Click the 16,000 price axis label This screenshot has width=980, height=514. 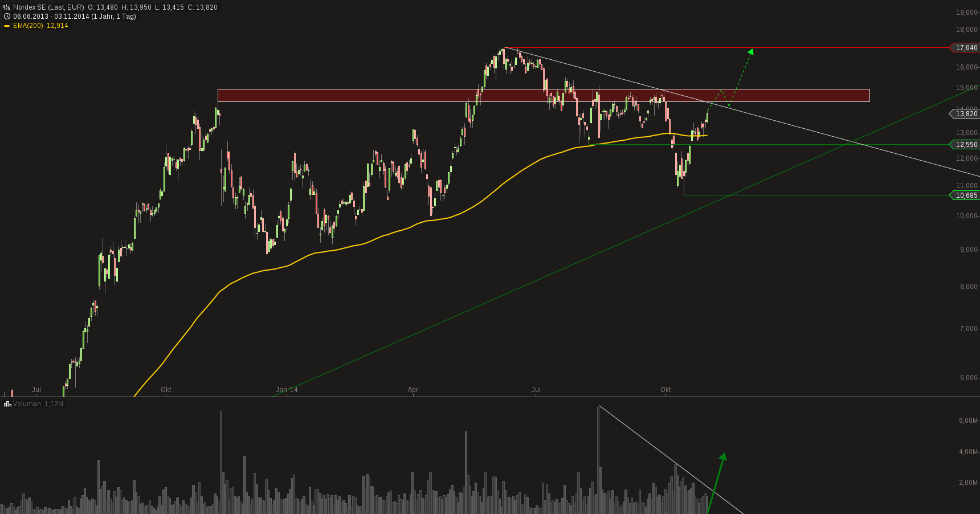966,67
